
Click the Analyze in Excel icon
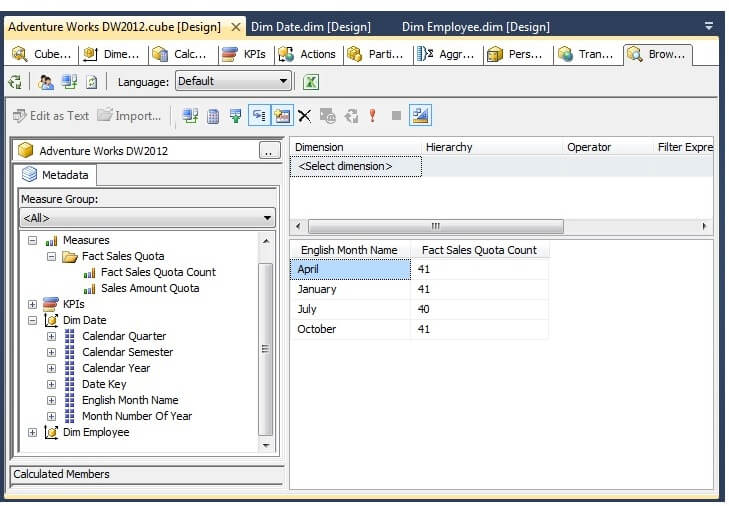(x=311, y=82)
